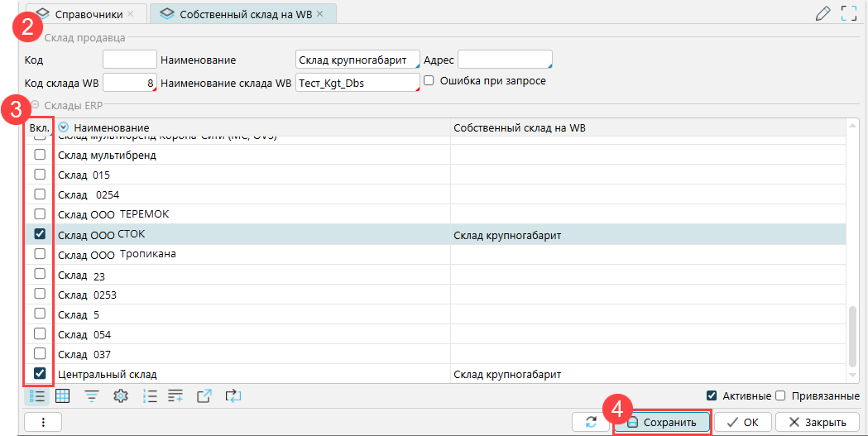Viewport: 868px width, 436px height.
Task: Click the export to external window icon
Action: pos(204,396)
